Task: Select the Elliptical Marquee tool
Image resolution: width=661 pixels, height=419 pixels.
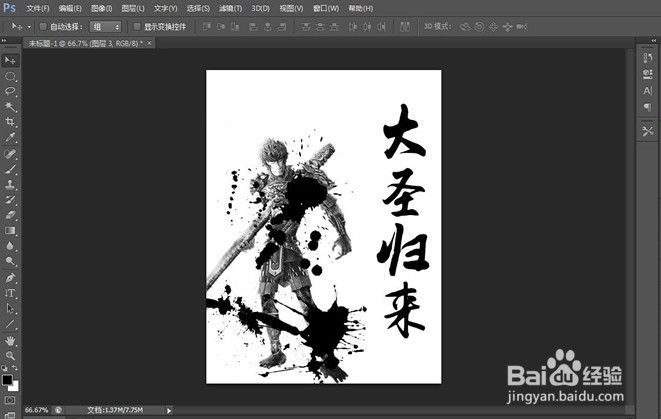Action: pos(10,76)
